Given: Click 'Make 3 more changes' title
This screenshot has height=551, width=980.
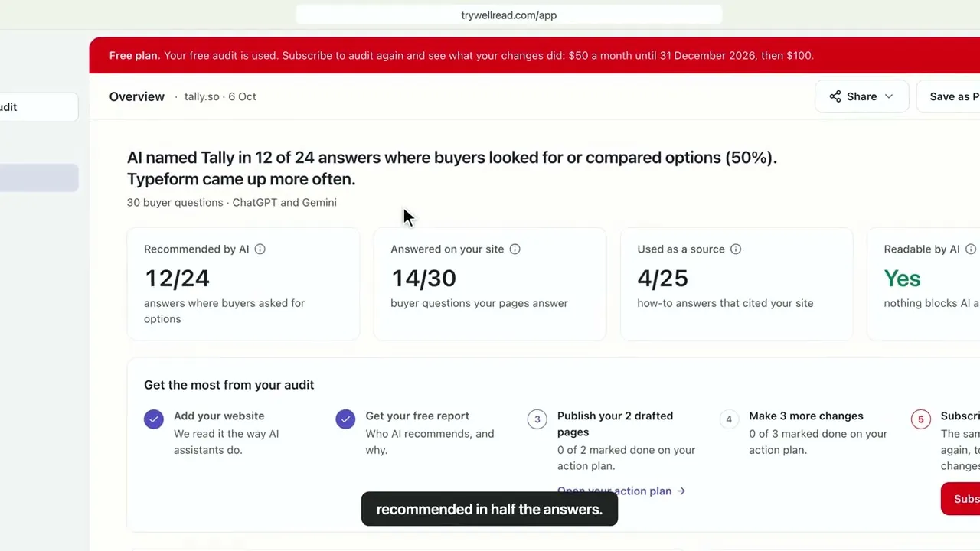Looking at the screenshot, I should 806,416.
